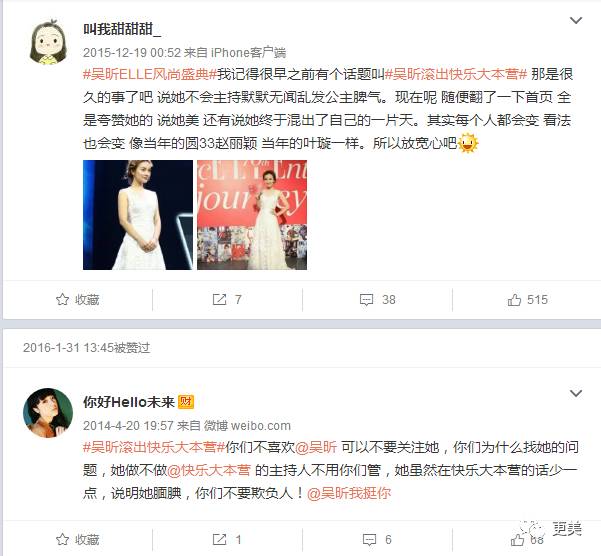Screen dimensions: 601x556
Task: View the second photo with the red ELLE backdrop
Action: point(252,215)
